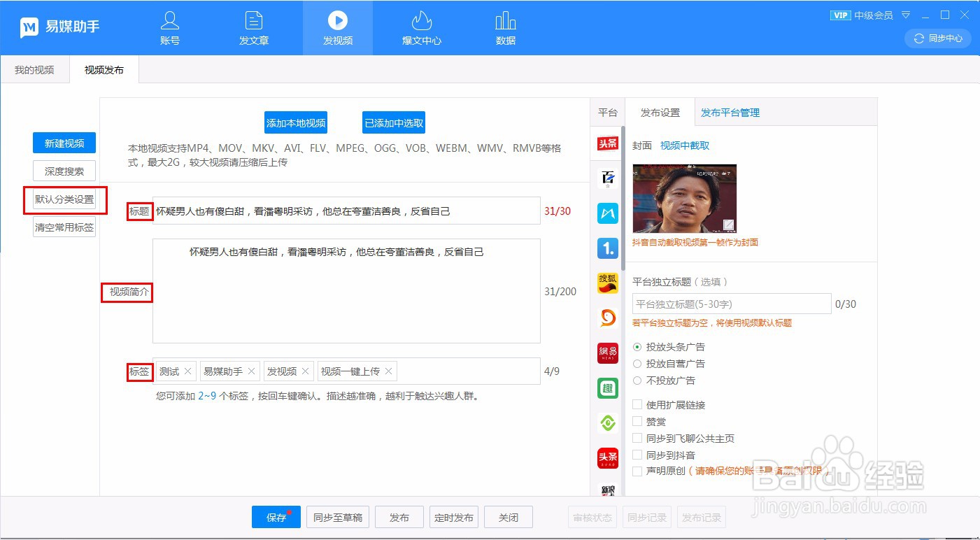Select the 百家号 platform icon
This screenshot has width=980, height=540.
pos(607,178)
